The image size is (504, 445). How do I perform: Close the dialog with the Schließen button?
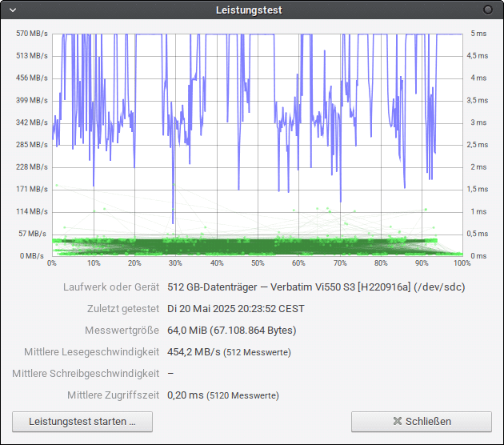[x=422, y=422]
